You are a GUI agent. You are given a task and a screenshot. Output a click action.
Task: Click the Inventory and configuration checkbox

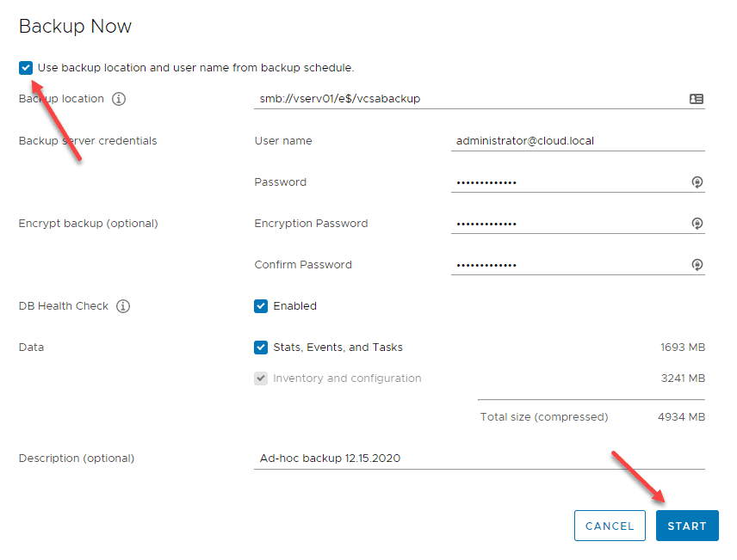point(261,378)
